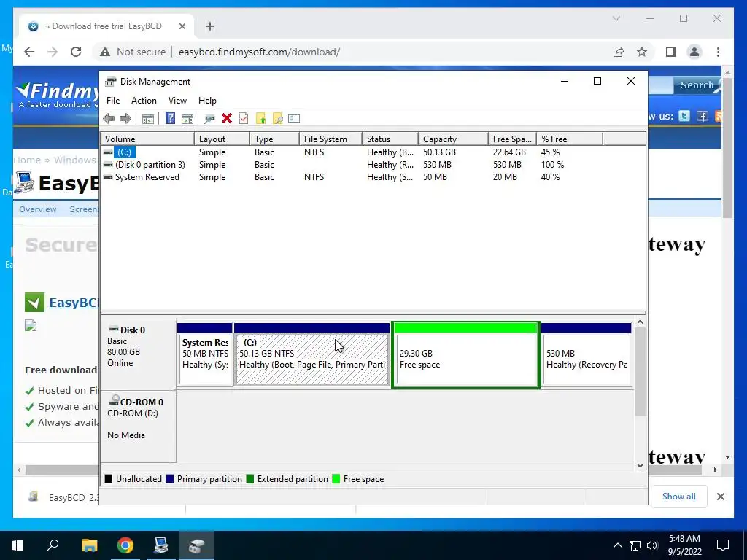Sort by the Volume column header

point(147,139)
